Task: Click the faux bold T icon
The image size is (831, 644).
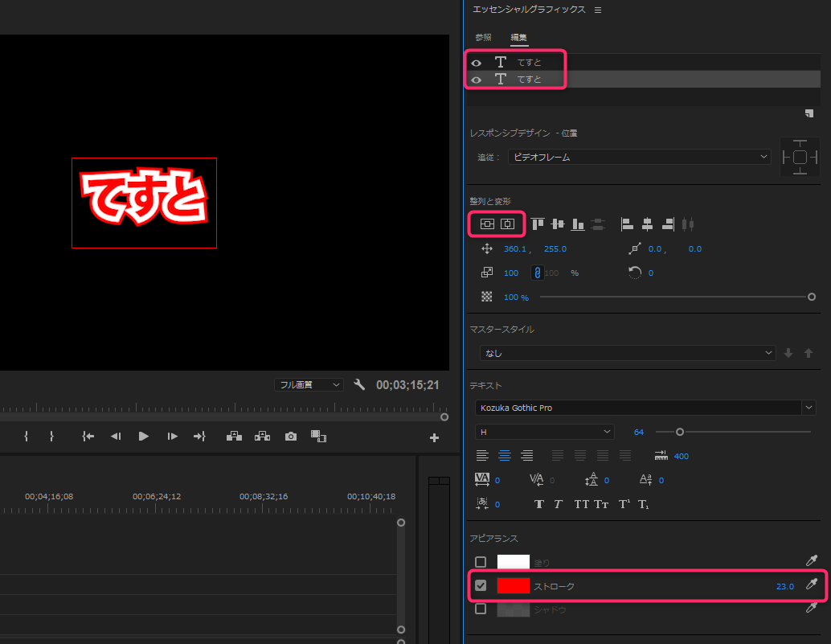Action: click(x=538, y=504)
